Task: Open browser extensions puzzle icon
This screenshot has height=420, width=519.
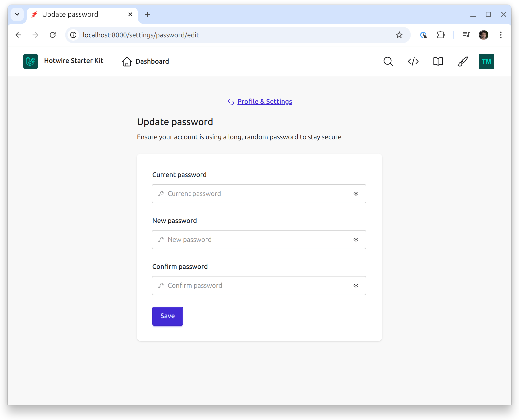Action: (x=440, y=35)
